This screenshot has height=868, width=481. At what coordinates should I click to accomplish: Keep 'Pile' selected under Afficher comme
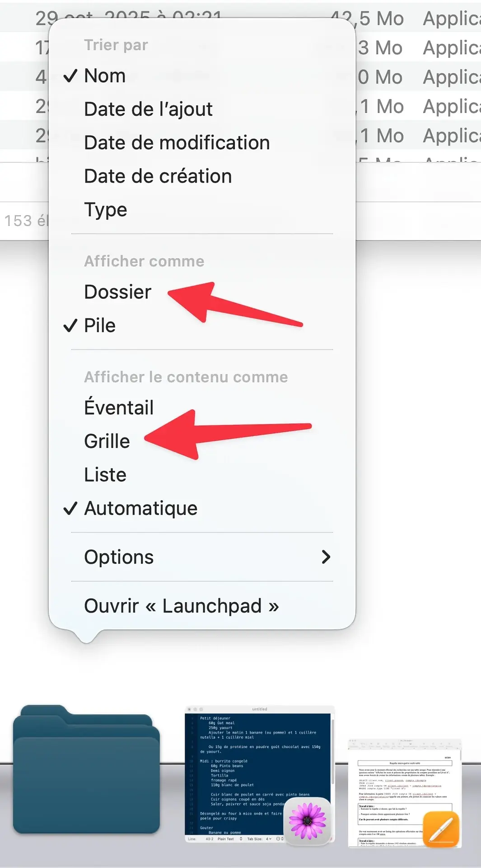coord(99,325)
